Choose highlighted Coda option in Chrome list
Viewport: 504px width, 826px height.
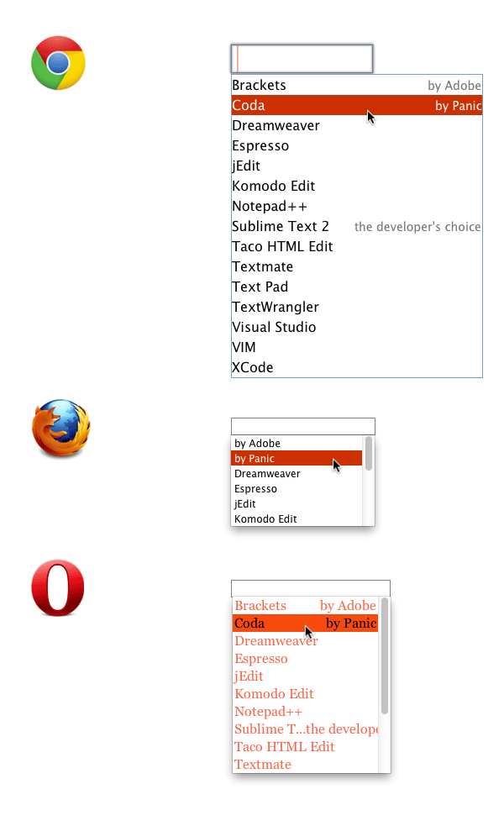[356, 105]
